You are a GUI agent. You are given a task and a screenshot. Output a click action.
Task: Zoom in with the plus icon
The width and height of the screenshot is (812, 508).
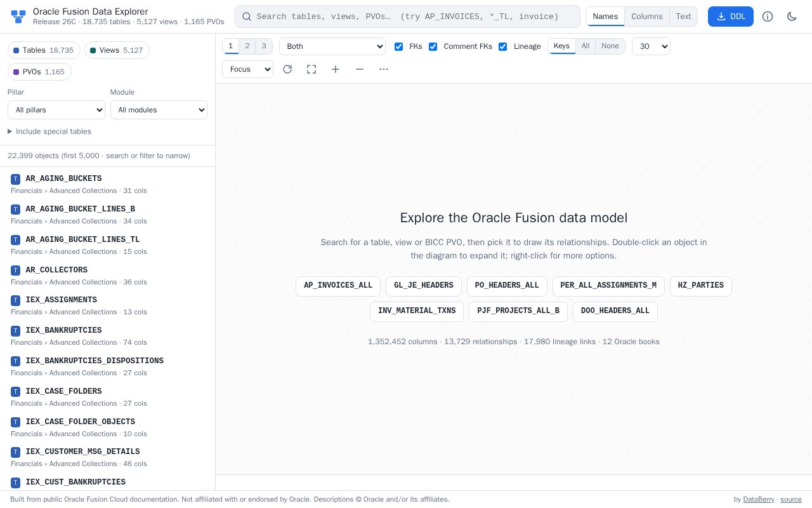click(x=336, y=69)
